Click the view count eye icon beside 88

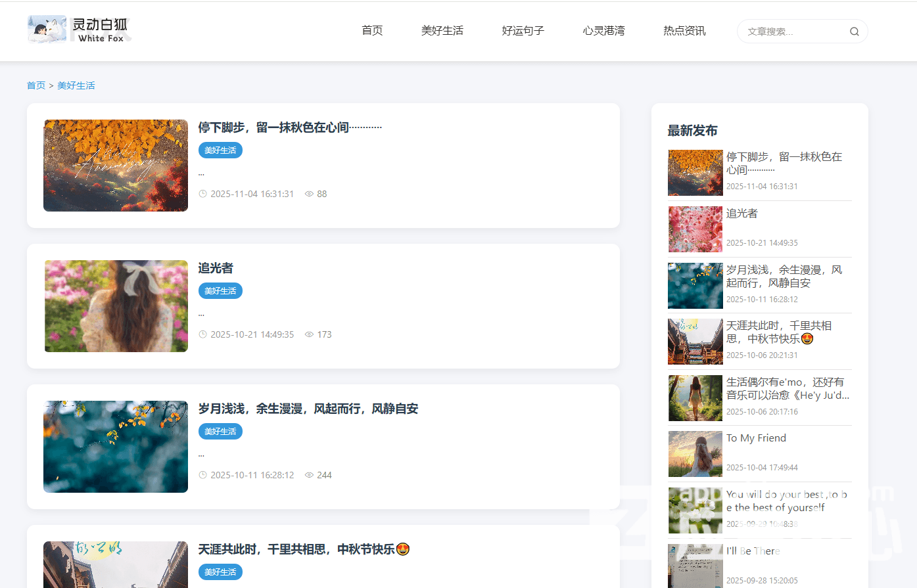[309, 194]
